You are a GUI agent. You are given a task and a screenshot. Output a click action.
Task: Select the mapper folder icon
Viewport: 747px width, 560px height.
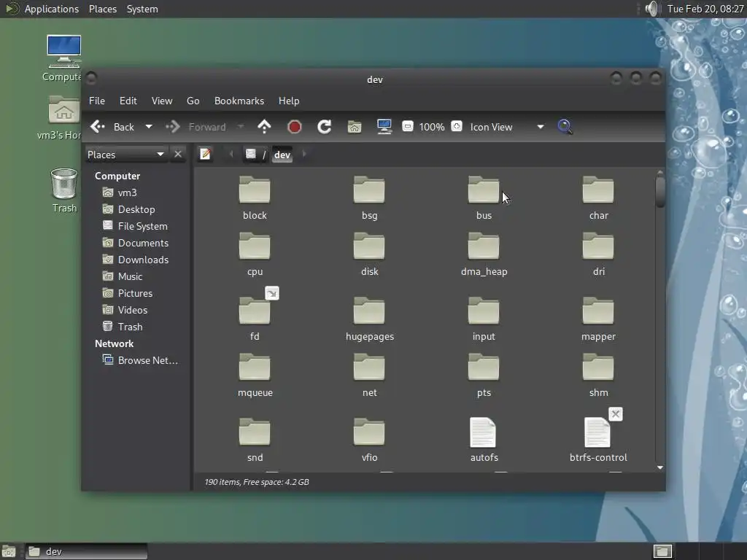(598, 311)
